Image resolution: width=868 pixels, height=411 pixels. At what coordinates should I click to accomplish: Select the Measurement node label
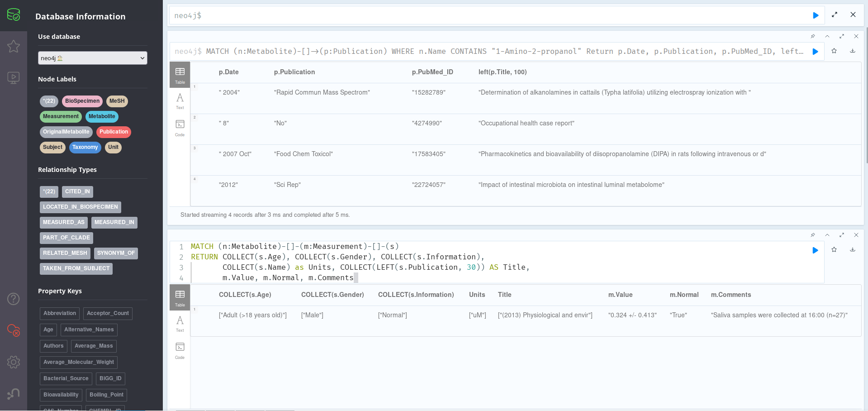tap(61, 117)
